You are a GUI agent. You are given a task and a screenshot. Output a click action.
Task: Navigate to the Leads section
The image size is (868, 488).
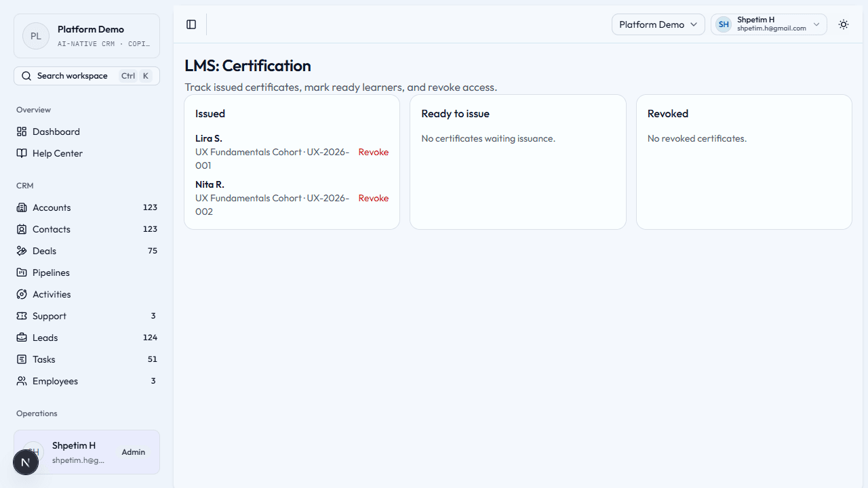pyautogui.click(x=45, y=338)
